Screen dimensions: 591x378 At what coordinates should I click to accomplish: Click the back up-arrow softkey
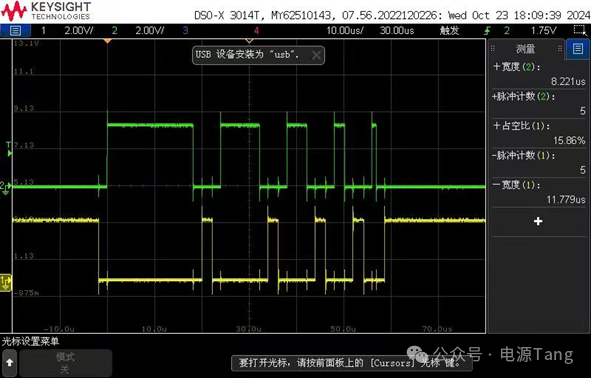pyautogui.click(x=9, y=363)
